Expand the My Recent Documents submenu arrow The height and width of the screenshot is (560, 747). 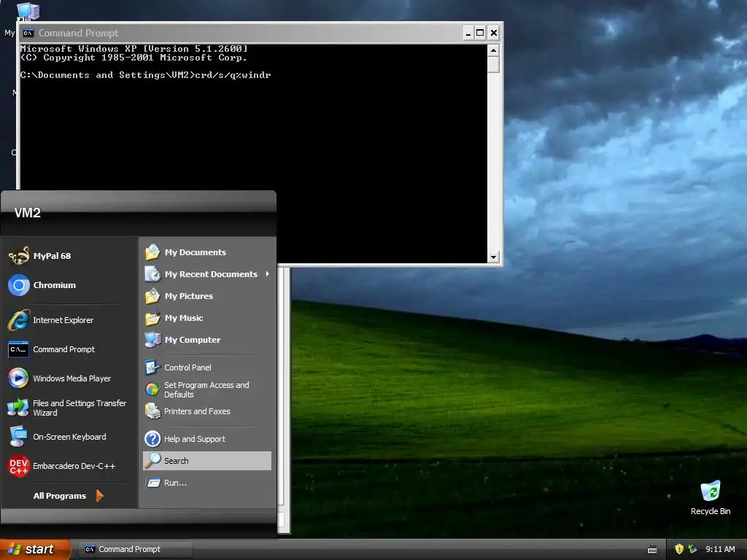click(x=267, y=274)
